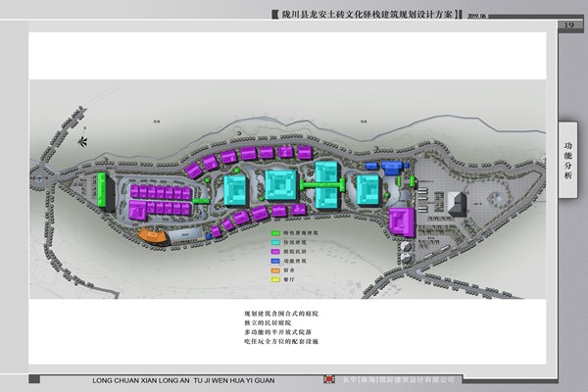Image resolution: width=588 pixels, height=392 pixels.
Task: Click the orange curved dormitory building
Action: (x=153, y=234)
